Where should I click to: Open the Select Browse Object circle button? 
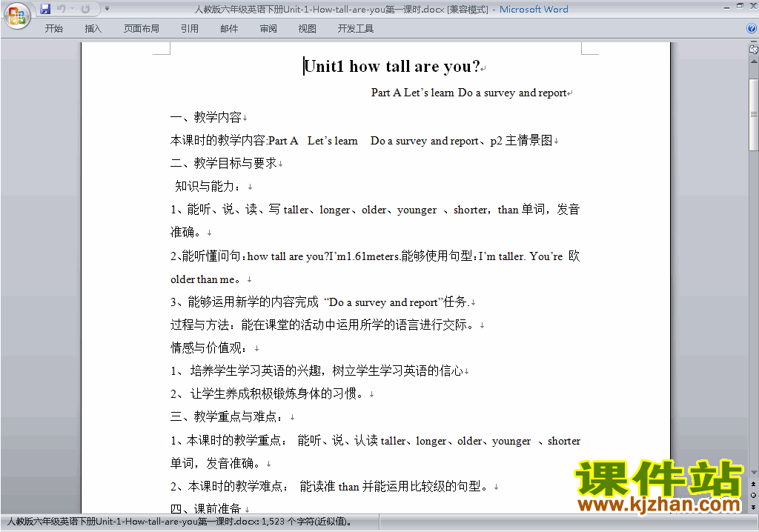(x=753, y=495)
